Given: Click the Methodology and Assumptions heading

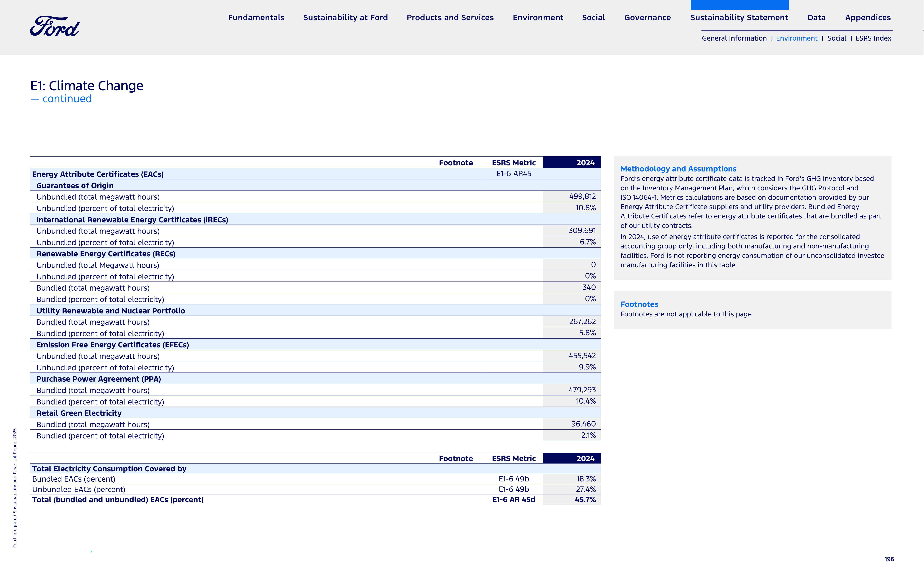Looking at the screenshot, I should tap(678, 169).
